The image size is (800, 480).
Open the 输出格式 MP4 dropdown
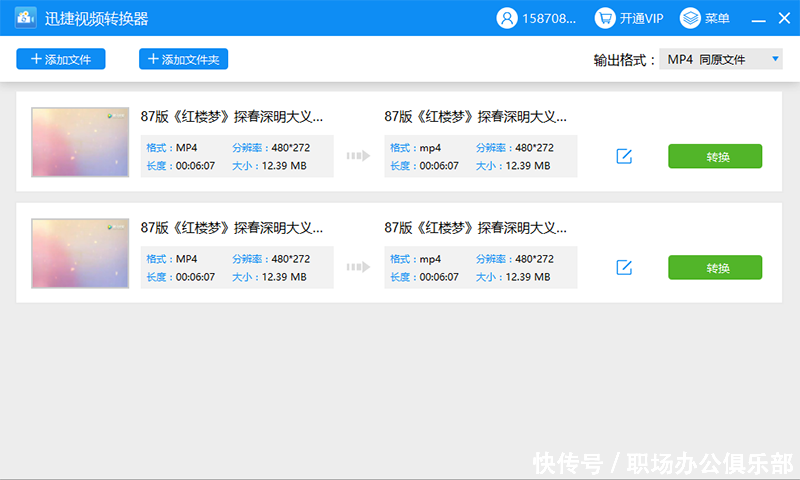[x=719, y=60]
